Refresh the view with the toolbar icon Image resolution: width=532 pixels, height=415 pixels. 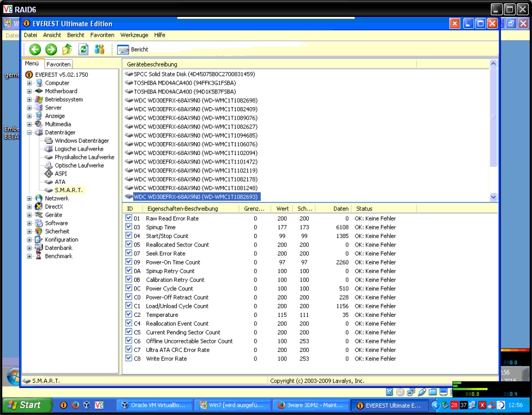coord(83,50)
